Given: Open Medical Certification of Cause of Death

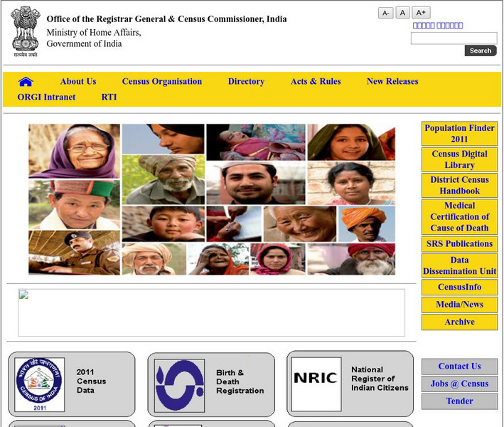Looking at the screenshot, I should pyautogui.click(x=459, y=216).
